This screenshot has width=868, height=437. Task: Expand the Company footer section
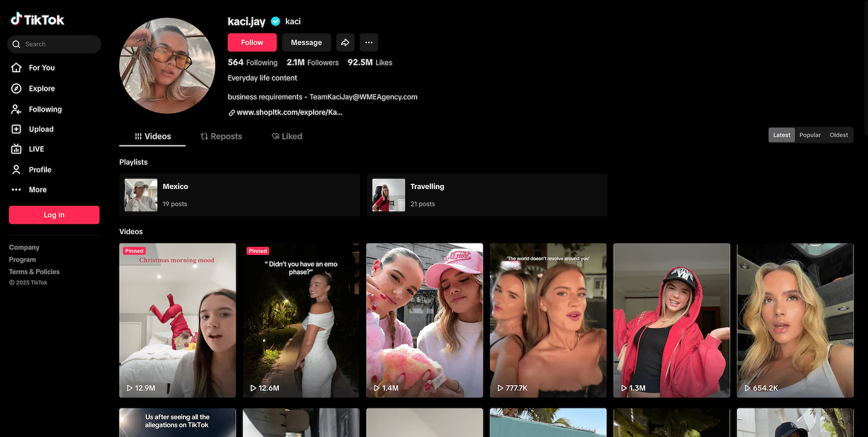[24, 247]
